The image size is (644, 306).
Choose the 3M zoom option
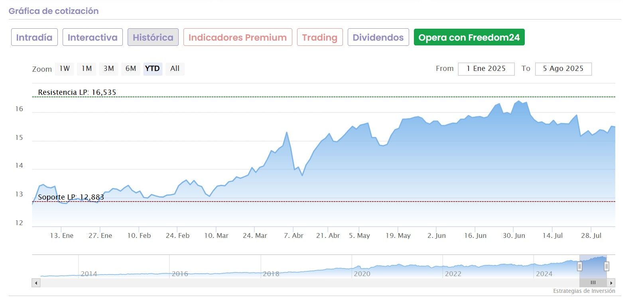pos(108,69)
